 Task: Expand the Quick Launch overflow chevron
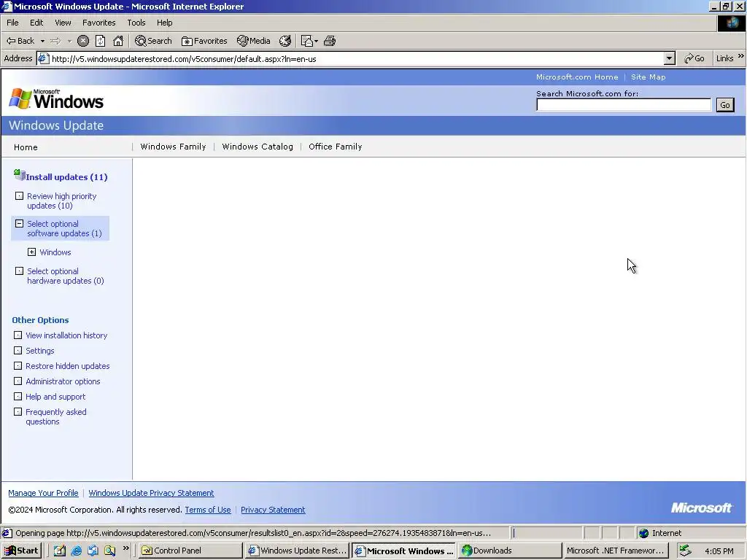[125, 548]
